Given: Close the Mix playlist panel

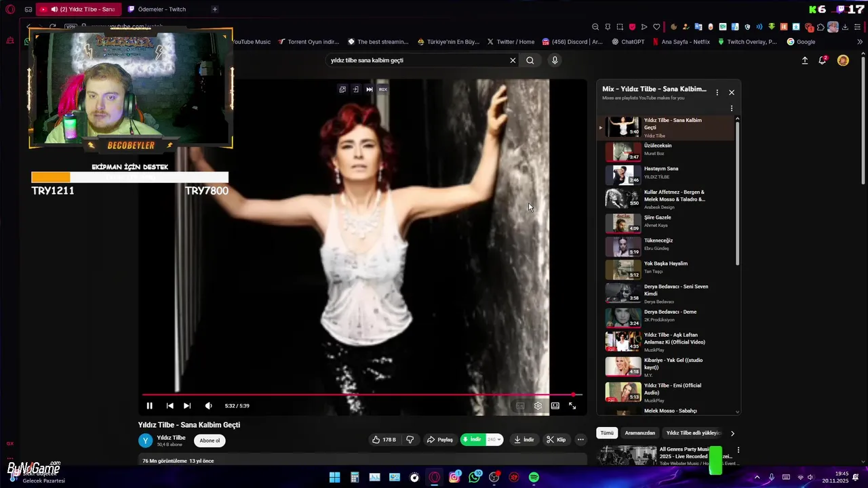Looking at the screenshot, I should (732, 92).
